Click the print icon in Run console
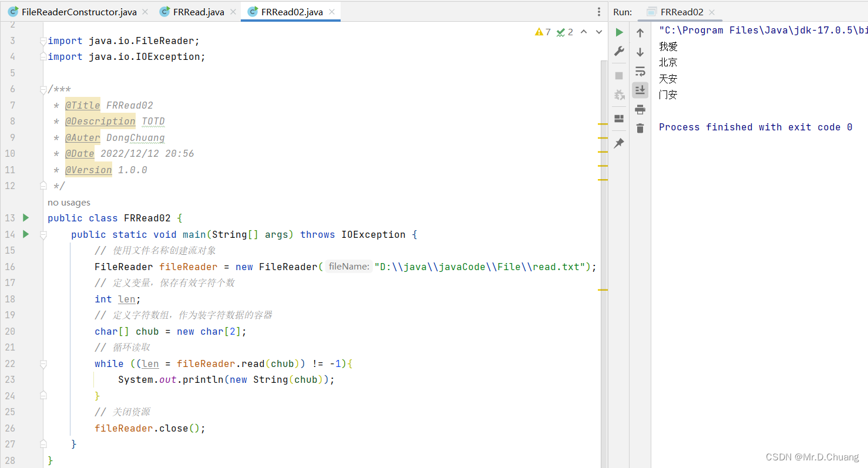 point(640,109)
